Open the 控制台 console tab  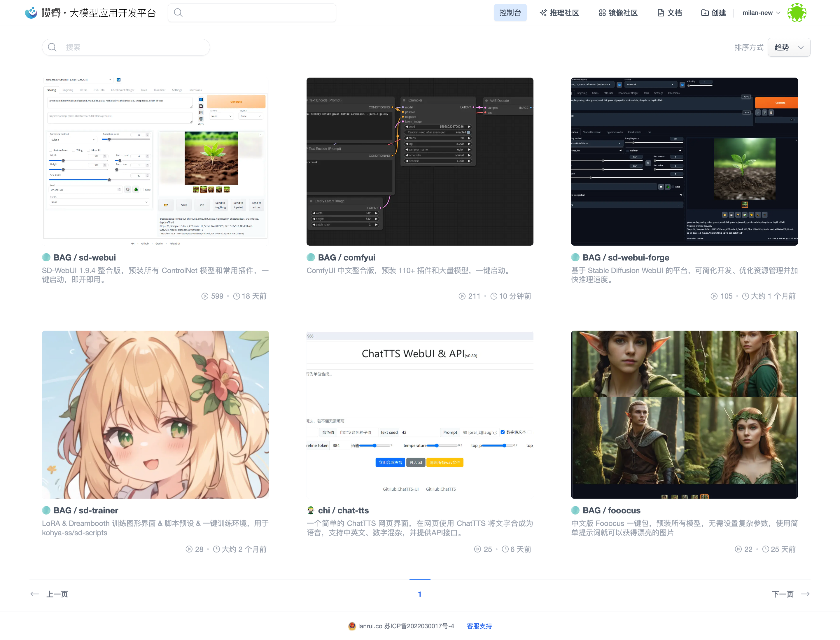pos(510,13)
